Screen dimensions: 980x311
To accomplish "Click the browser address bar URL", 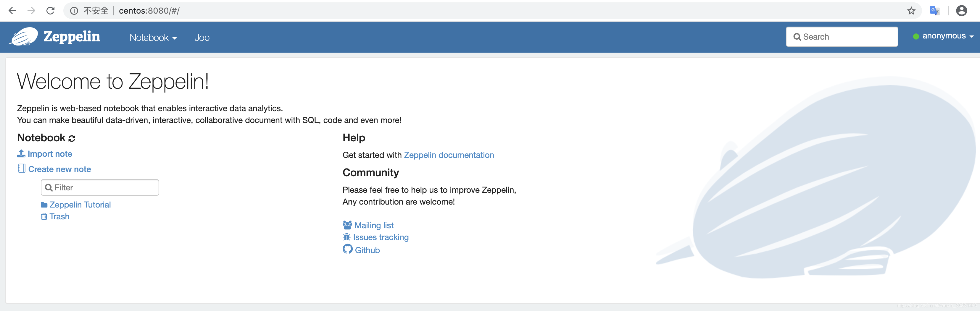I will [x=149, y=11].
